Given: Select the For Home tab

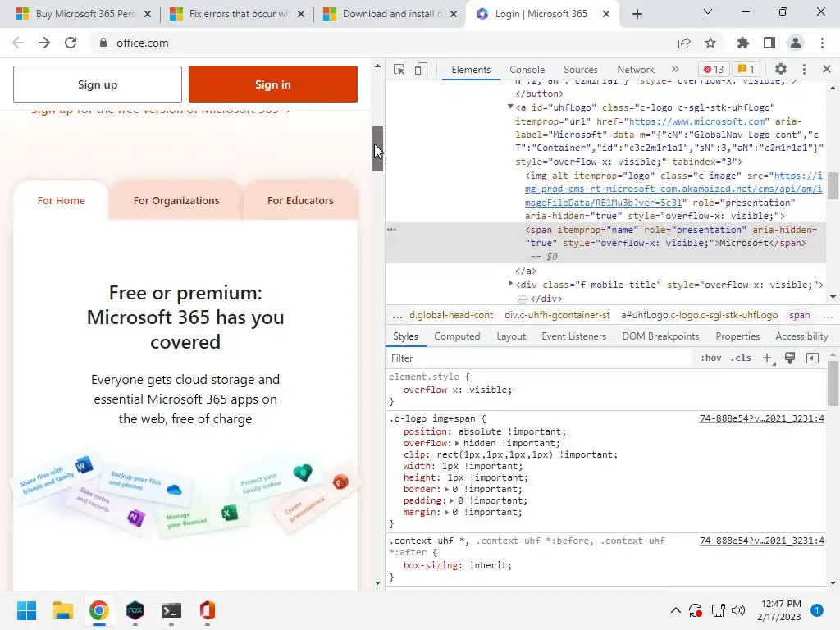Looking at the screenshot, I should [61, 200].
